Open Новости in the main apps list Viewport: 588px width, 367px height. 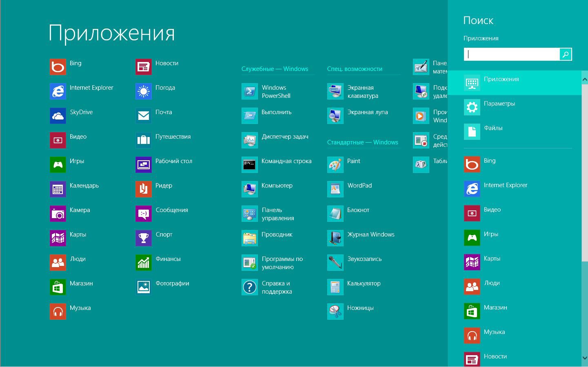pos(157,67)
